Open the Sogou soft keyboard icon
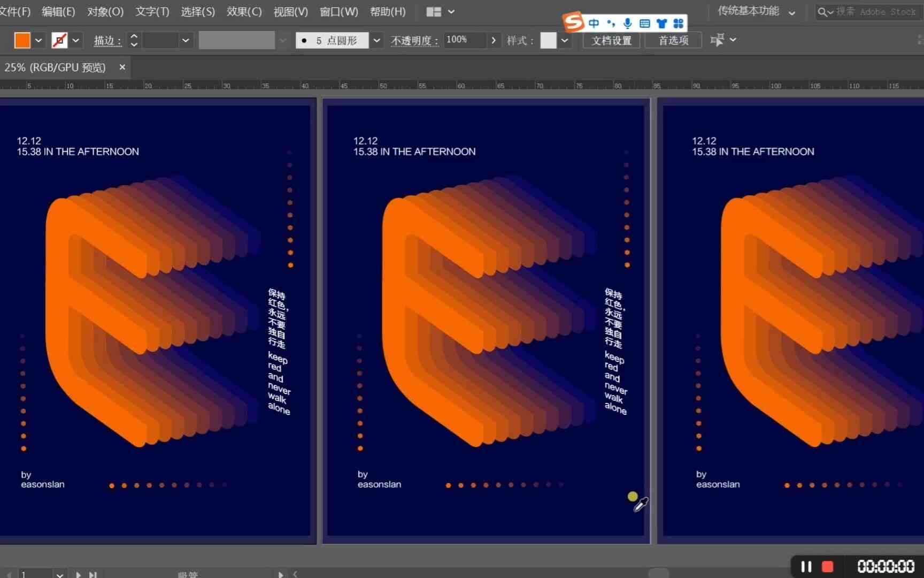Viewport: 924px width, 578px height. [x=645, y=23]
